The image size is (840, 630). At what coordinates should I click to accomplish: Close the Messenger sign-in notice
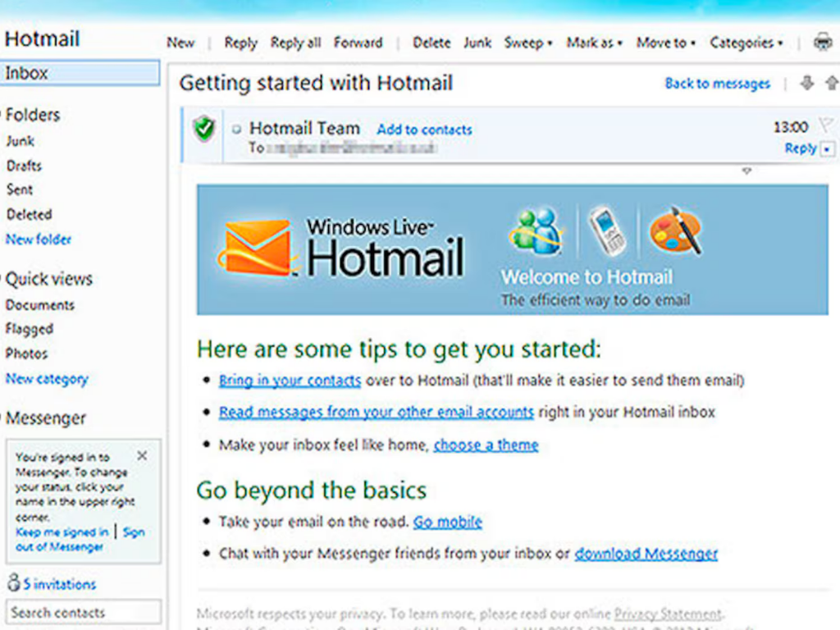click(x=142, y=455)
